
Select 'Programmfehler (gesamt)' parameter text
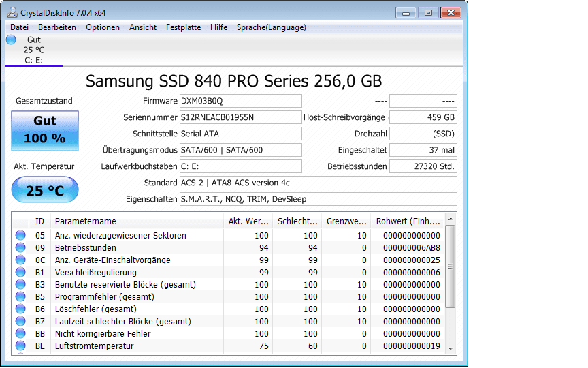(x=105, y=296)
